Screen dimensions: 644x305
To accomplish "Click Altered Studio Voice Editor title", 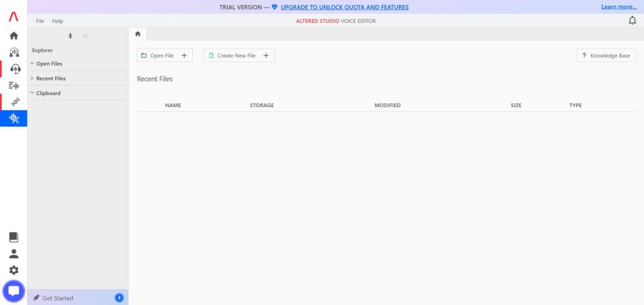I will tap(336, 21).
